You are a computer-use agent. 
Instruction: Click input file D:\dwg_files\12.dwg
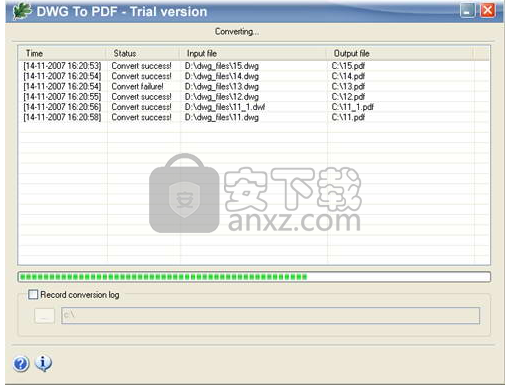(222, 97)
